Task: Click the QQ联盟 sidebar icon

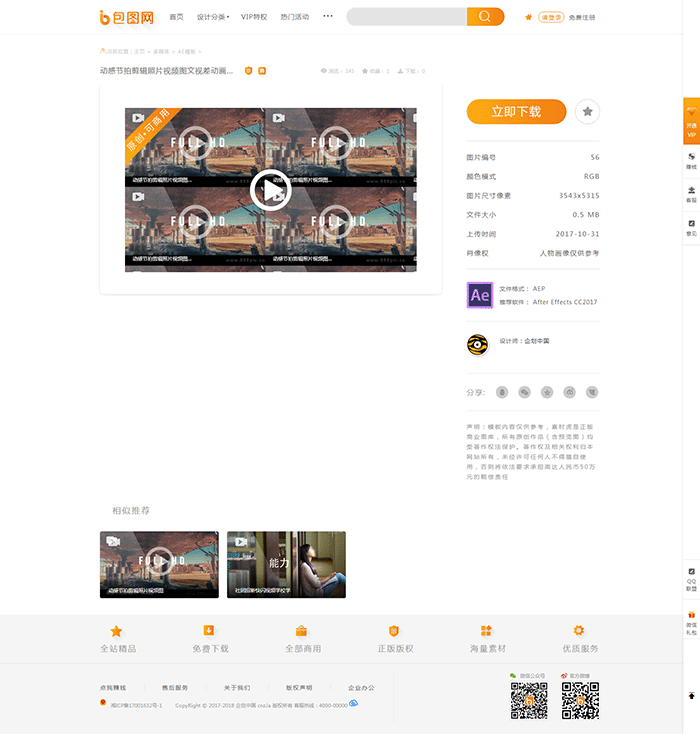Action: point(692,572)
